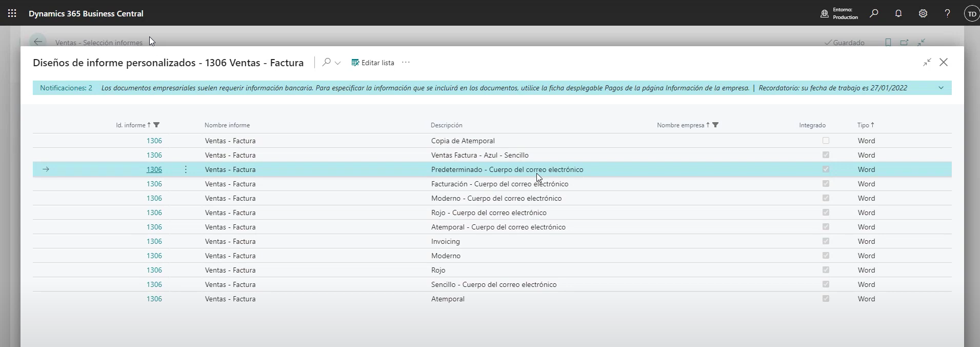
Task: Open the Id. informe column filter
Action: [157, 125]
